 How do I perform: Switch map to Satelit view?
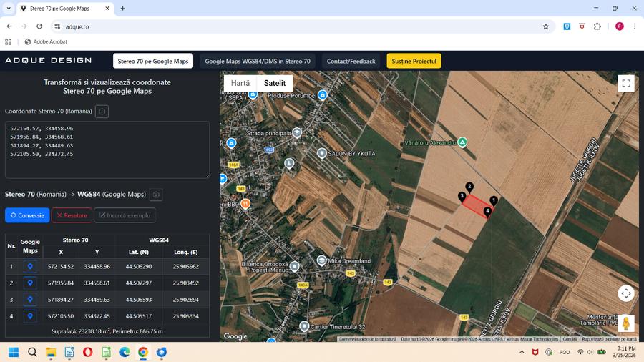coord(274,83)
